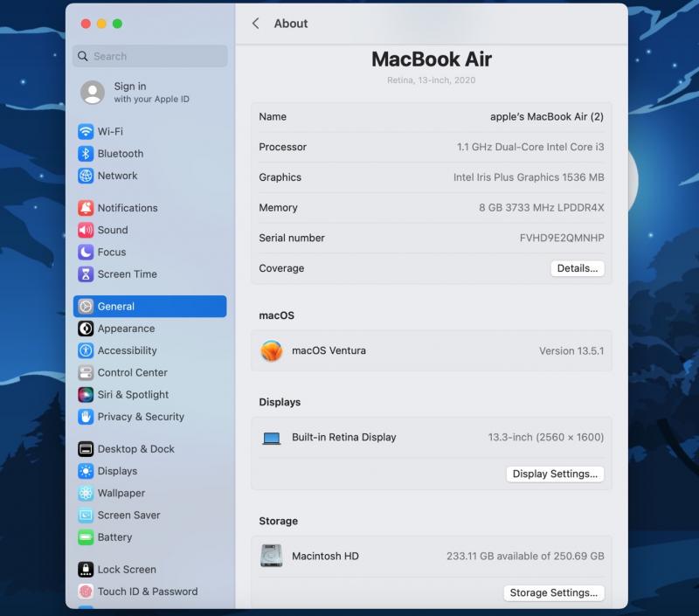Click the Search magnifying glass icon

pos(82,56)
